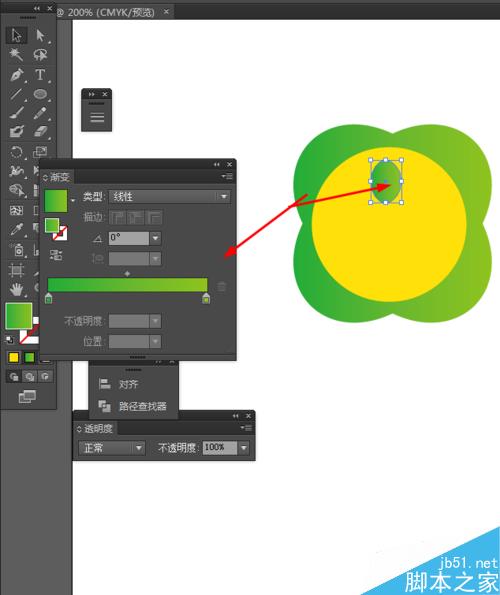Click hamburger icon in small floating panel
The width and height of the screenshot is (500, 595).
[x=97, y=117]
